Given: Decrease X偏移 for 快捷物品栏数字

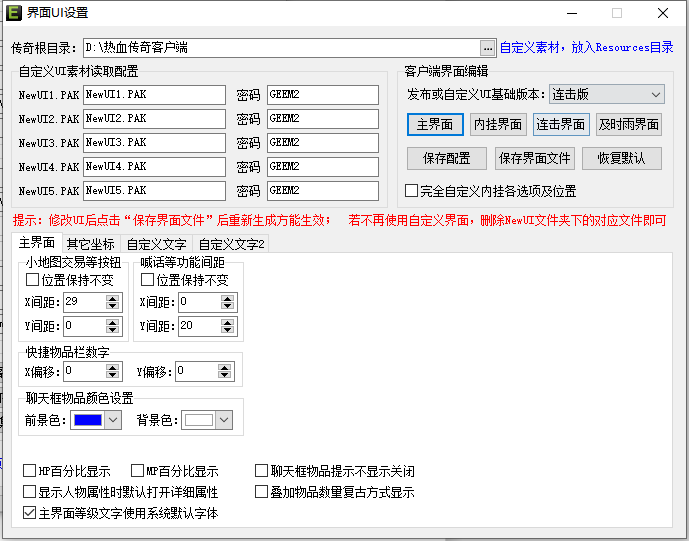Looking at the screenshot, I should click(x=112, y=375).
